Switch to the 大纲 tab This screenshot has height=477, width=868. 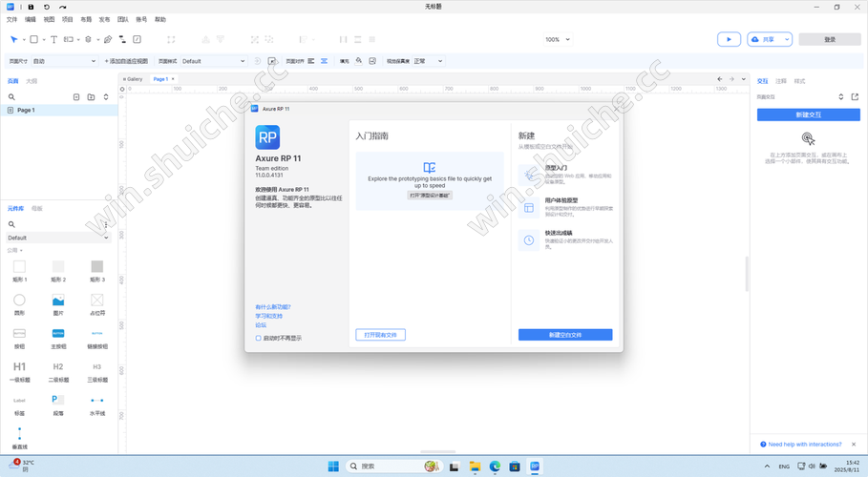[x=32, y=81]
